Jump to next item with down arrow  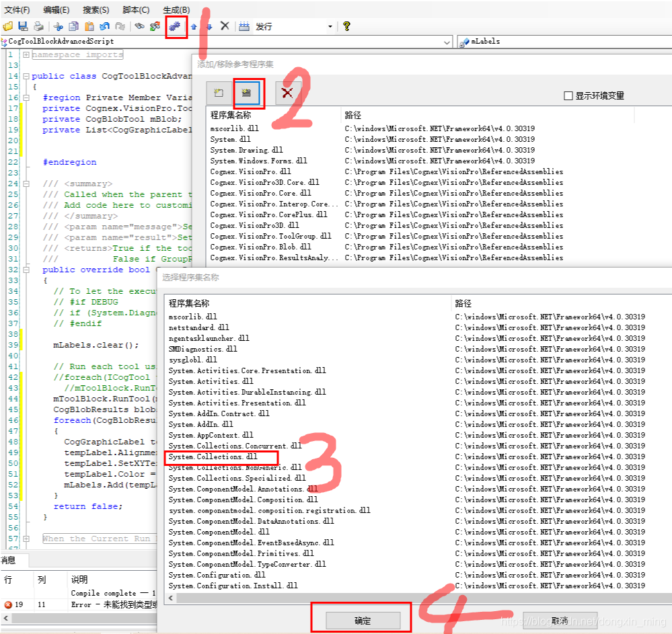coord(209,27)
